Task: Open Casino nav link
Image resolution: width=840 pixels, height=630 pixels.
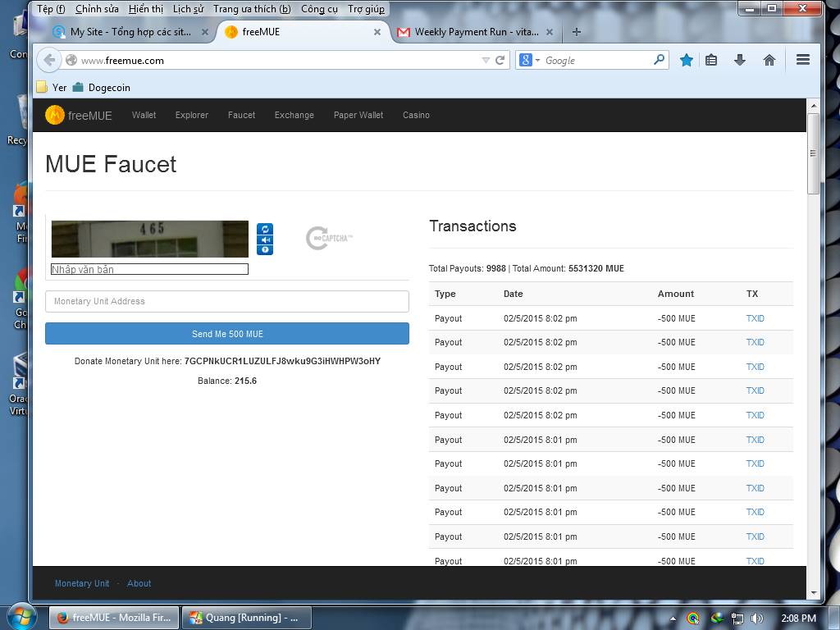Action: [416, 115]
